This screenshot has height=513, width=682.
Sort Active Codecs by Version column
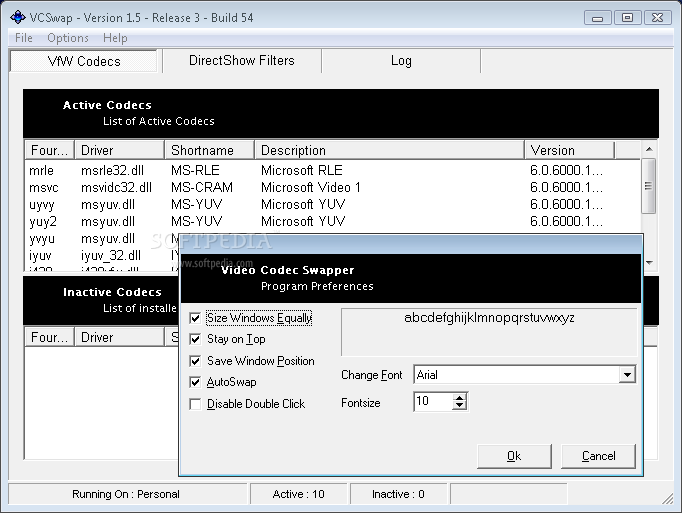(569, 150)
